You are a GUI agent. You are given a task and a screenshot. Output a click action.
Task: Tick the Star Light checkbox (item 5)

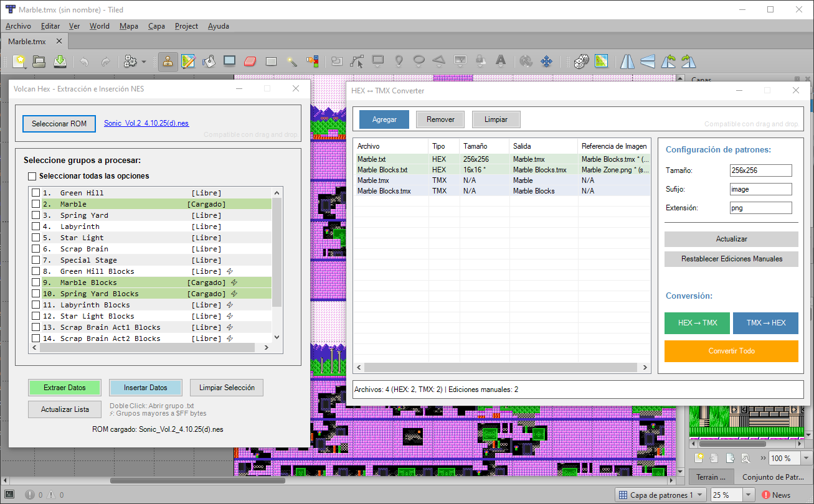[36, 238]
